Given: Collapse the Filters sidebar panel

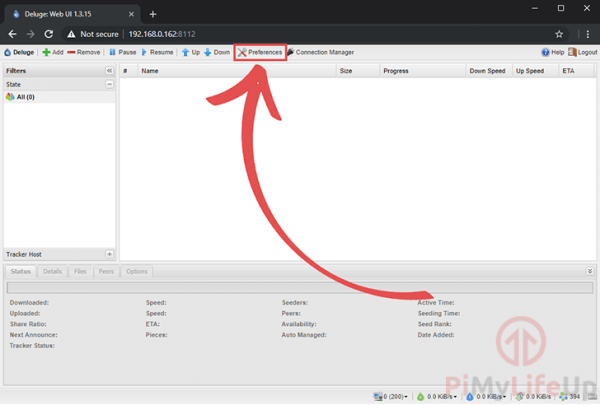Looking at the screenshot, I should [x=109, y=71].
